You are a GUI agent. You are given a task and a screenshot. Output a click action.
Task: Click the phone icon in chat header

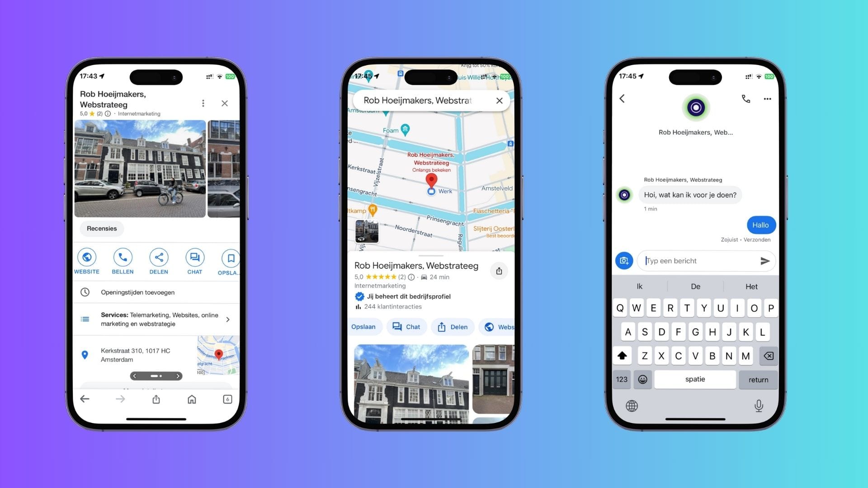point(746,99)
